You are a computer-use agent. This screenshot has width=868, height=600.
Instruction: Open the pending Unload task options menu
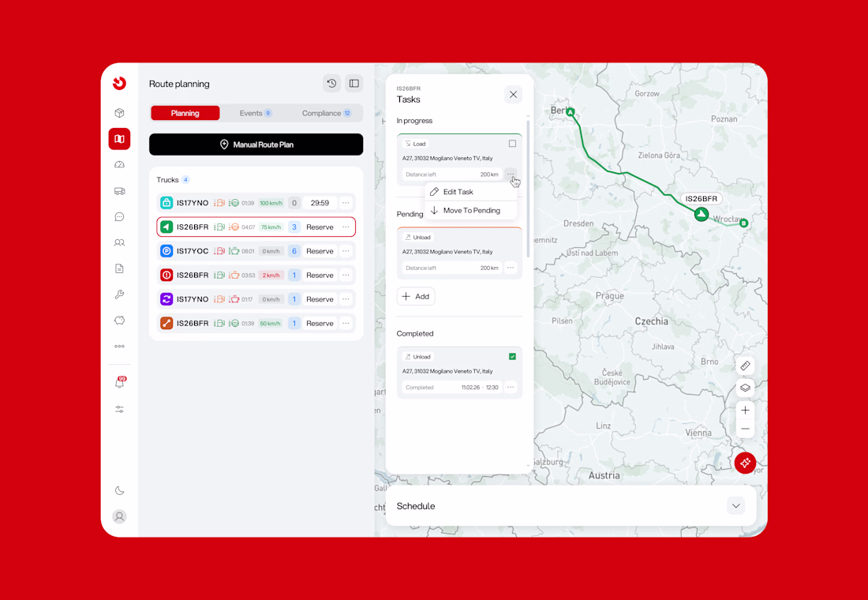tap(511, 268)
